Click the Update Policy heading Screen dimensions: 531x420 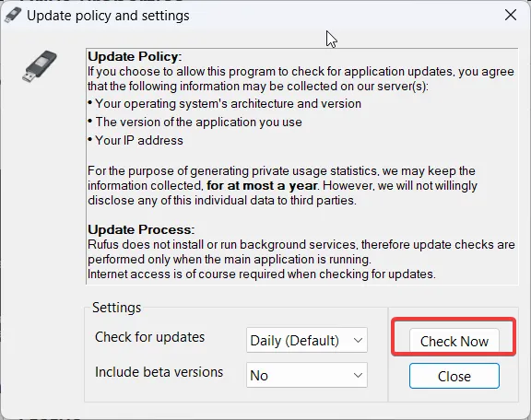(x=135, y=56)
